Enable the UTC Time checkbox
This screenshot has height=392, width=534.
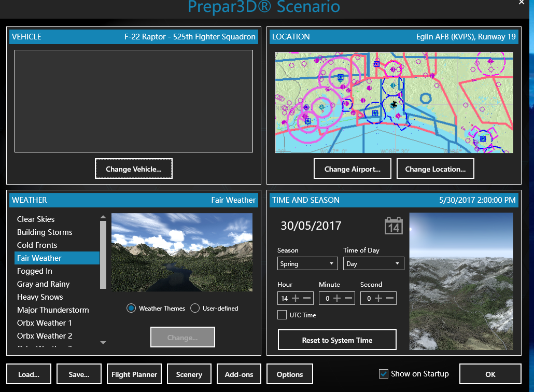[282, 315]
